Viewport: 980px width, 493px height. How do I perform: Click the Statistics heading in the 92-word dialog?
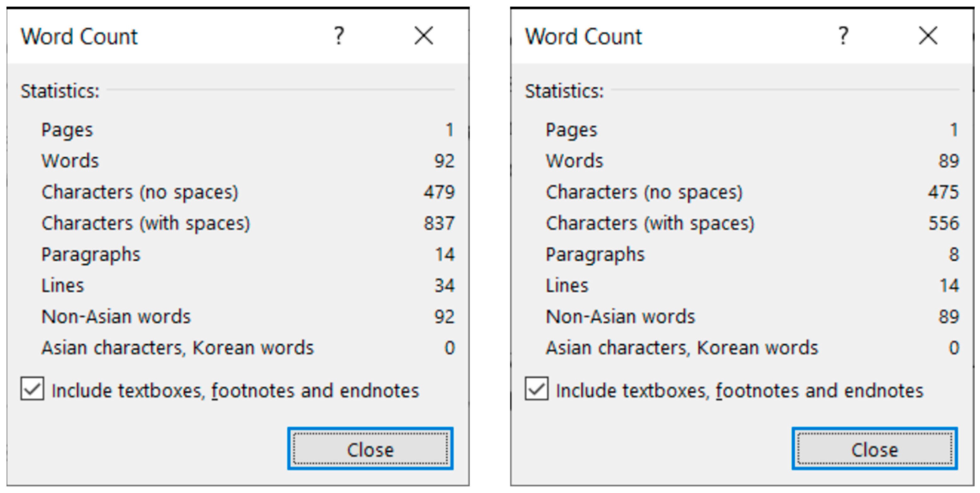point(60,91)
